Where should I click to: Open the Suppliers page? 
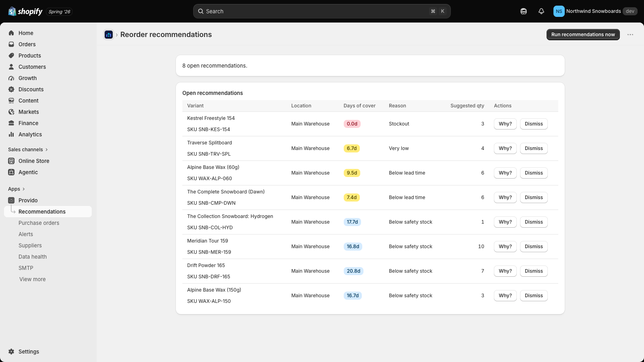30,245
